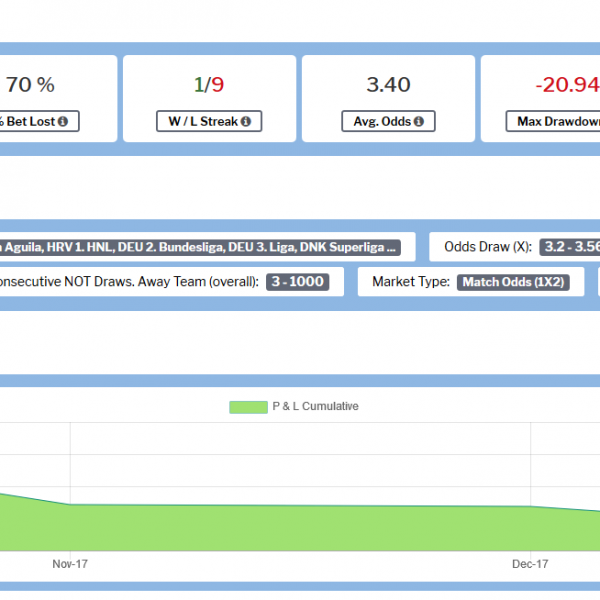Click the W / L Streak label button

[x=209, y=121]
